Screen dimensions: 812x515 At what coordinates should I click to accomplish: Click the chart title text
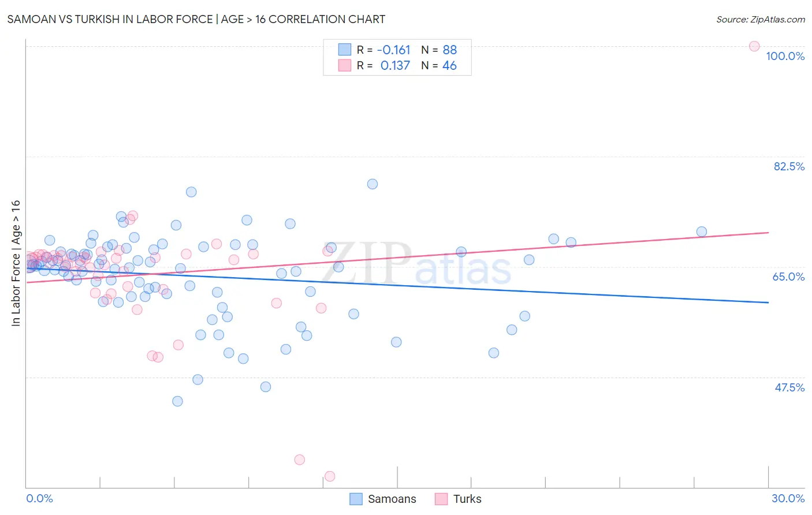point(196,19)
